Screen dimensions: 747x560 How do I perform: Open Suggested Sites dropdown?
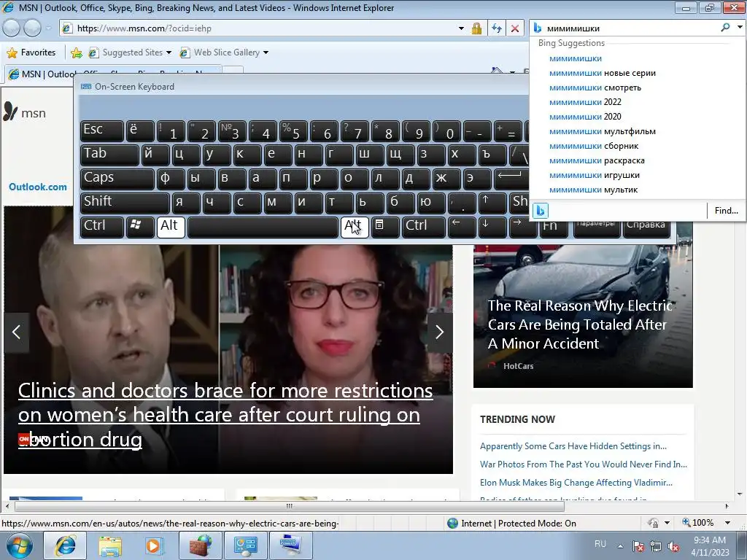(x=130, y=52)
